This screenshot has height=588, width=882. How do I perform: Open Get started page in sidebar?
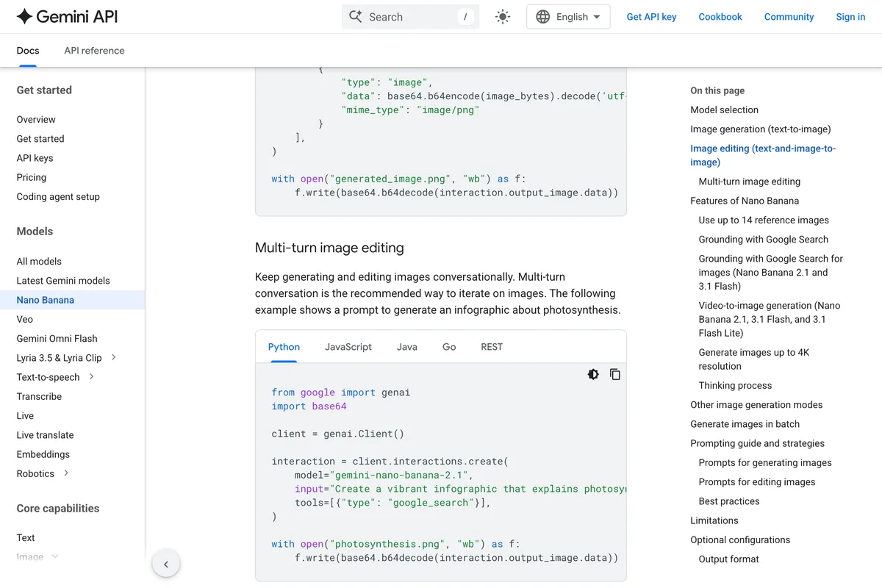40,138
